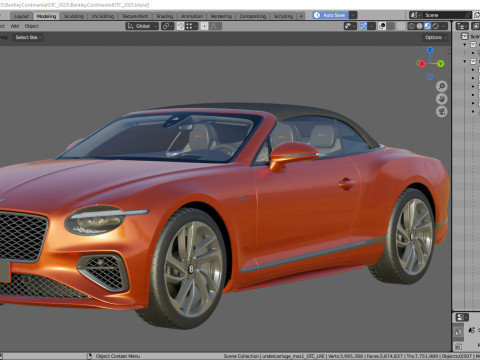Screen dimensions: 480x360
Task: Open Global transform orientation dropdown
Action: pos(142,26)
